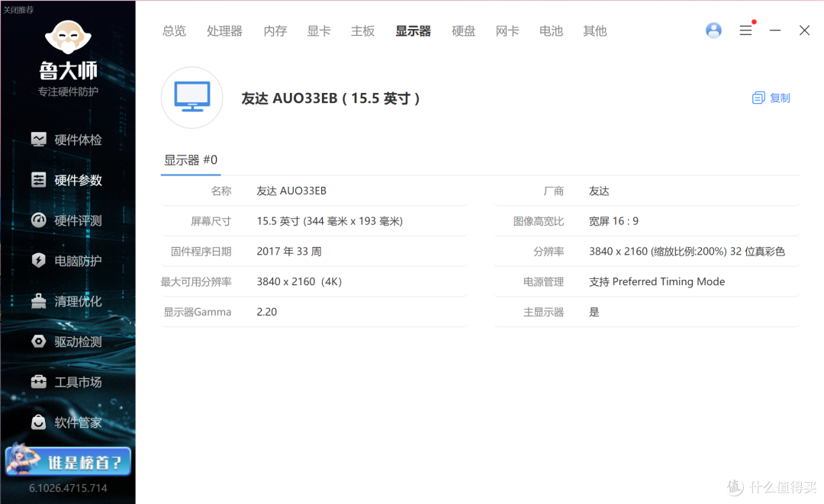Click the 关闭推荐 link
The width and height of the screenshot is (824, 504).
click(18, 10)
